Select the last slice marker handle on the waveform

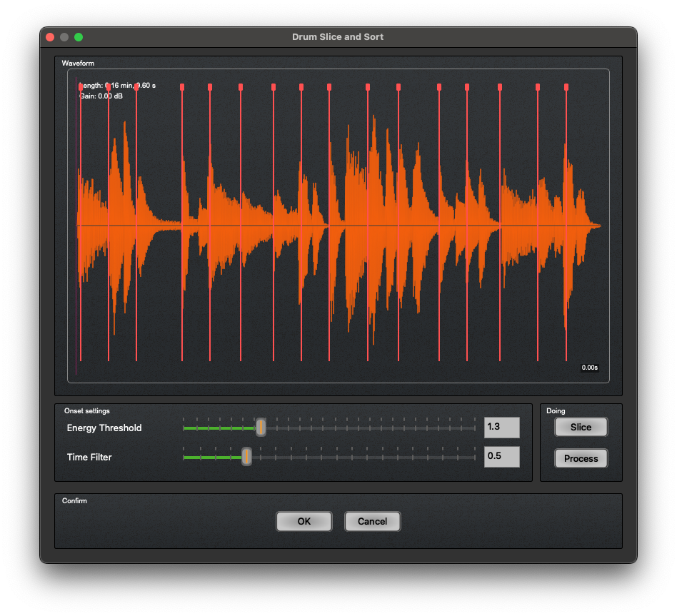pos(566,87)
